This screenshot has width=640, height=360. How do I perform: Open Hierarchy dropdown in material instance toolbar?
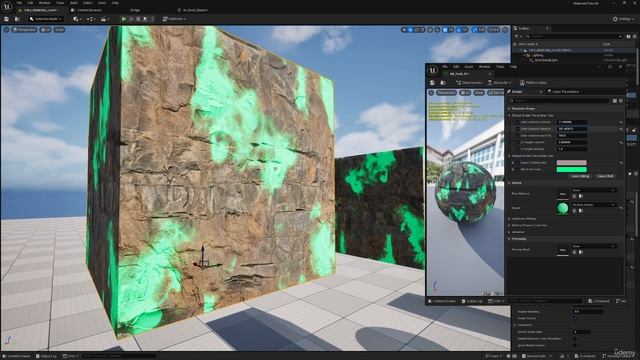tap(499, 83)
